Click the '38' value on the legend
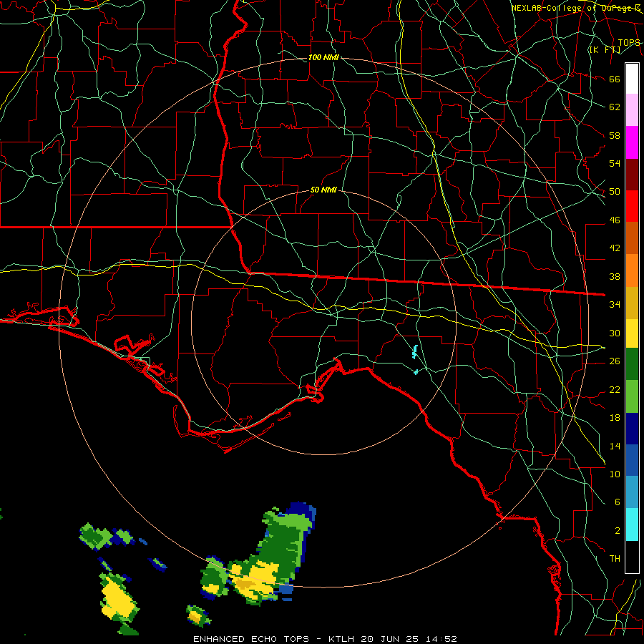 pos(615,276)
